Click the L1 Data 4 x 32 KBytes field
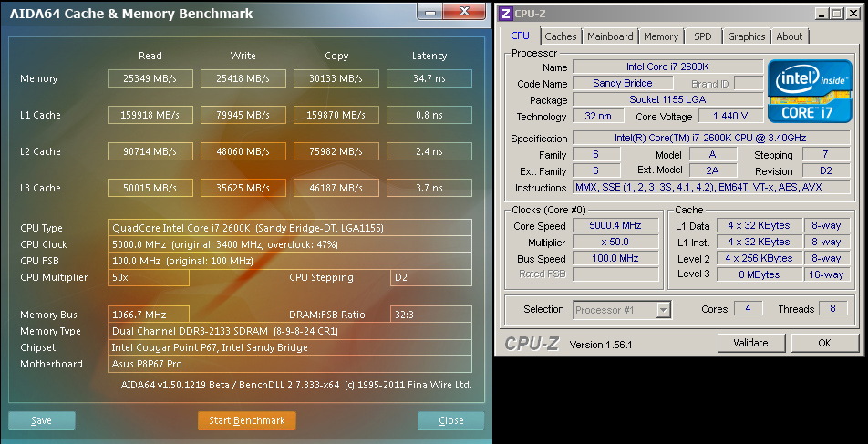 coord(759,225)
